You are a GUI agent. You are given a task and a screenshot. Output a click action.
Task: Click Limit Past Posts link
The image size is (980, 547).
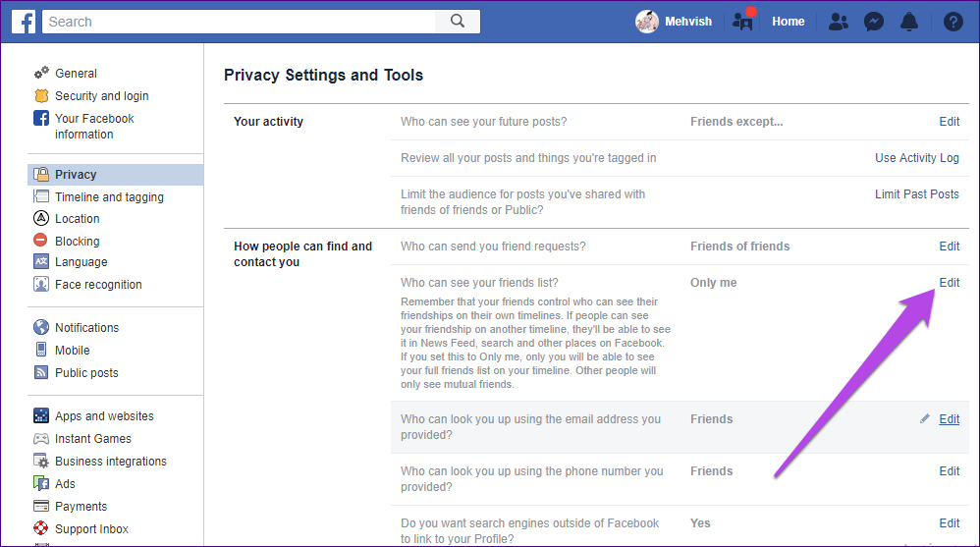[917, 193]
